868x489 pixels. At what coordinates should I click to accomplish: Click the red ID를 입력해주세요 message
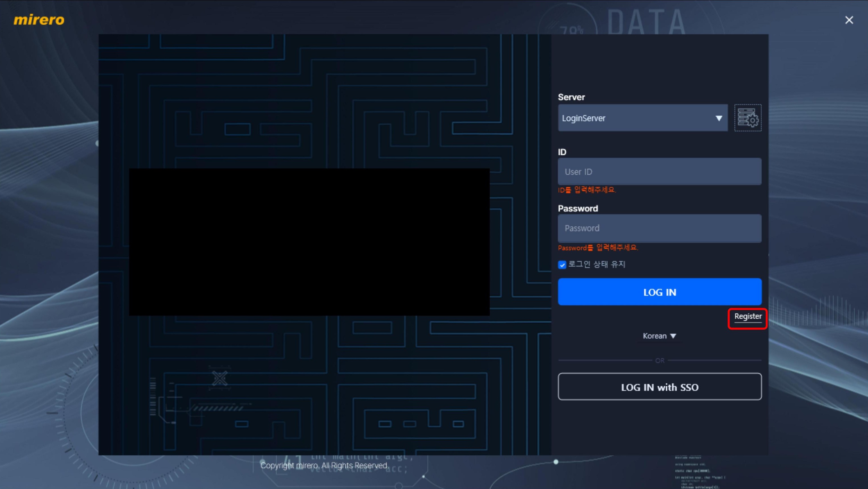pyautogui.click(x=587, y=190)
